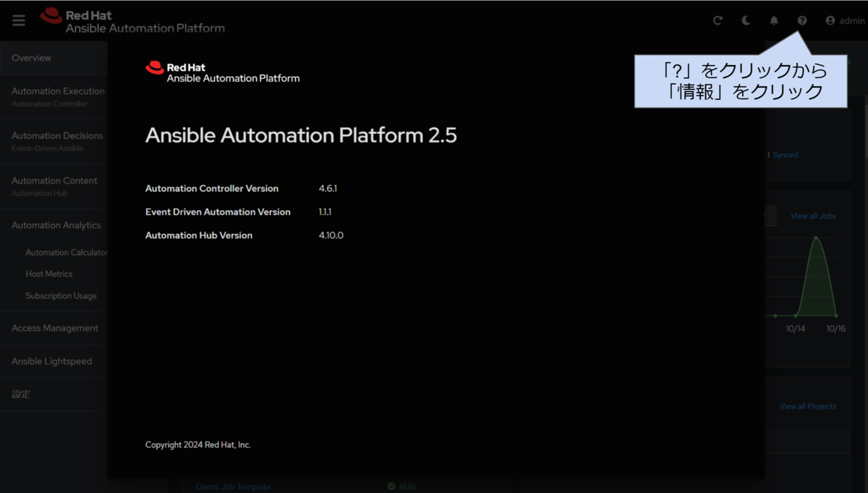The width and height of the screenshot is (868, 493).
Task: Follow the View all Projects link
Action: (x=807, y=406)
